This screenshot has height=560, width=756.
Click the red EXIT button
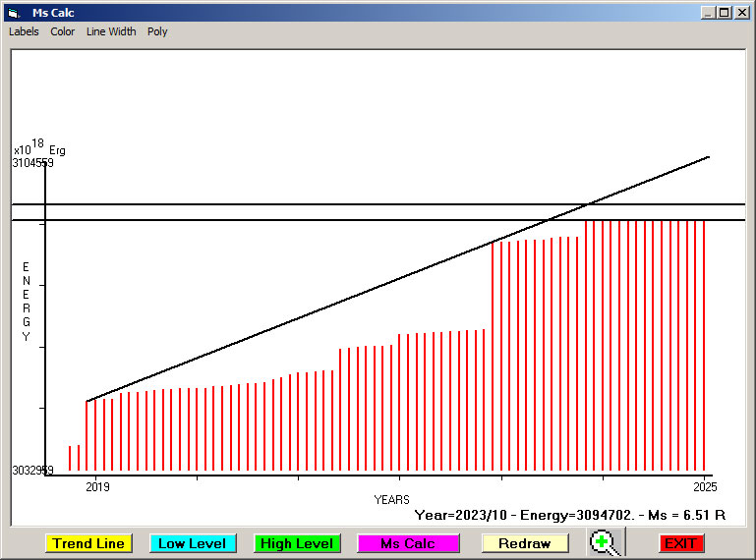pyautogui.click(x=680, y=543)
